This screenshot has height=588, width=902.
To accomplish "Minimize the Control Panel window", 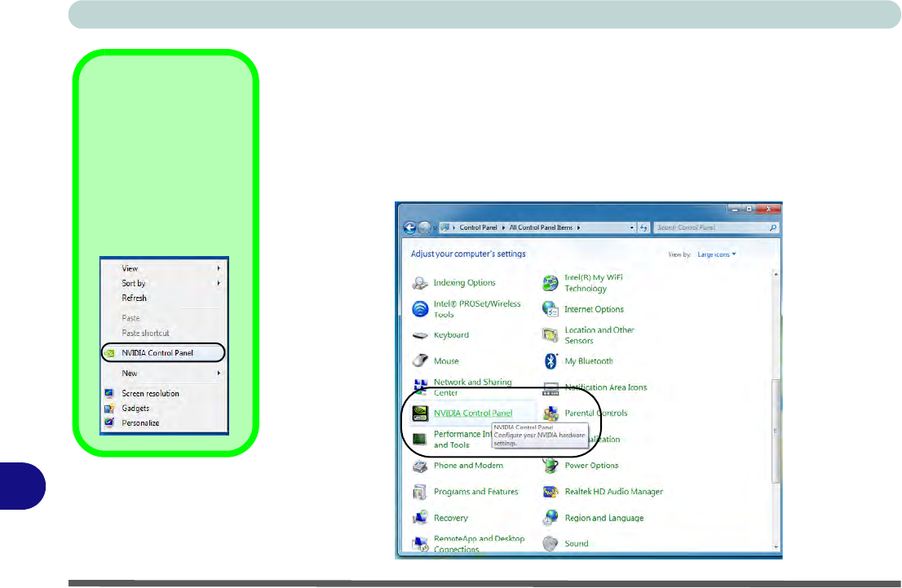I will [735, 210].
